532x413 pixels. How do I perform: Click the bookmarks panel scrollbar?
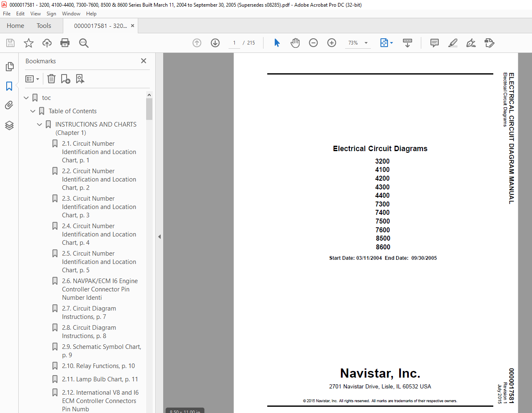point(149,109)
